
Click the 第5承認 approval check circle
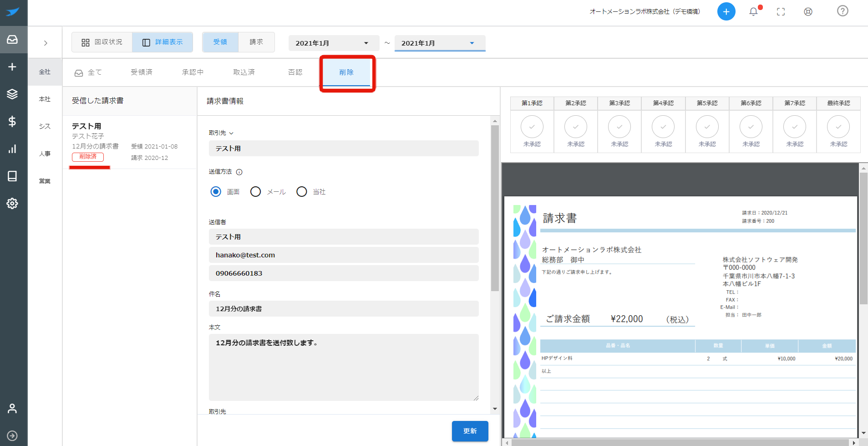tap(707, 127)
